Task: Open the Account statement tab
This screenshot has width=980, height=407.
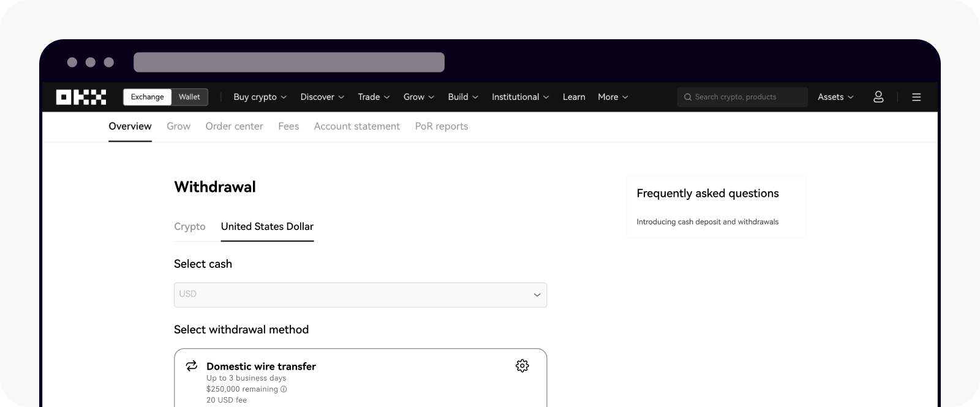Action: point(356,126)
